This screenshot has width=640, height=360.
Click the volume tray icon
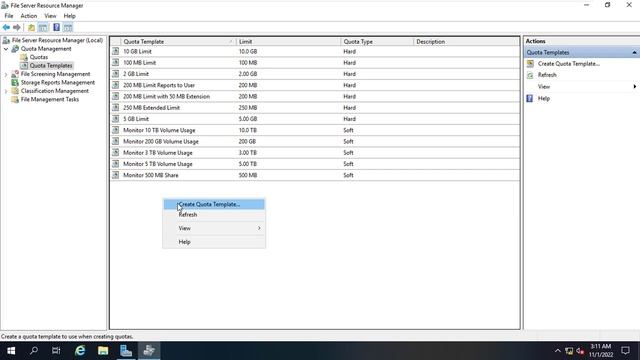click(580, 351)
